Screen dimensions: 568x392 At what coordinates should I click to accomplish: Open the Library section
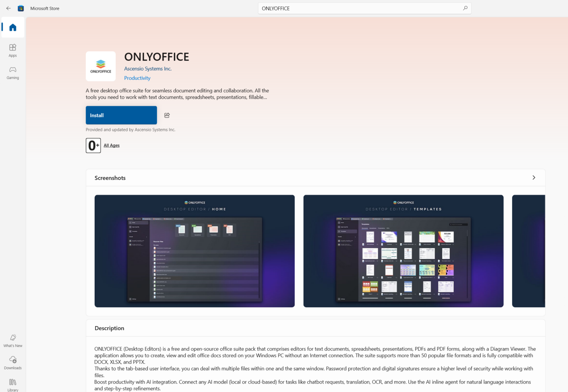point(13,385)
